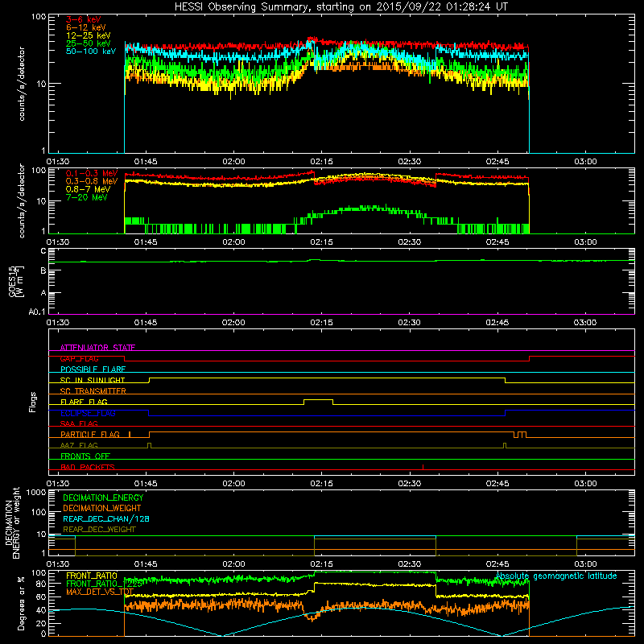This screenshot has width=644, height=644.
Task: Click the FRONT_RATIO legend label
Action: pyautogui.click(x=92, y=576)
